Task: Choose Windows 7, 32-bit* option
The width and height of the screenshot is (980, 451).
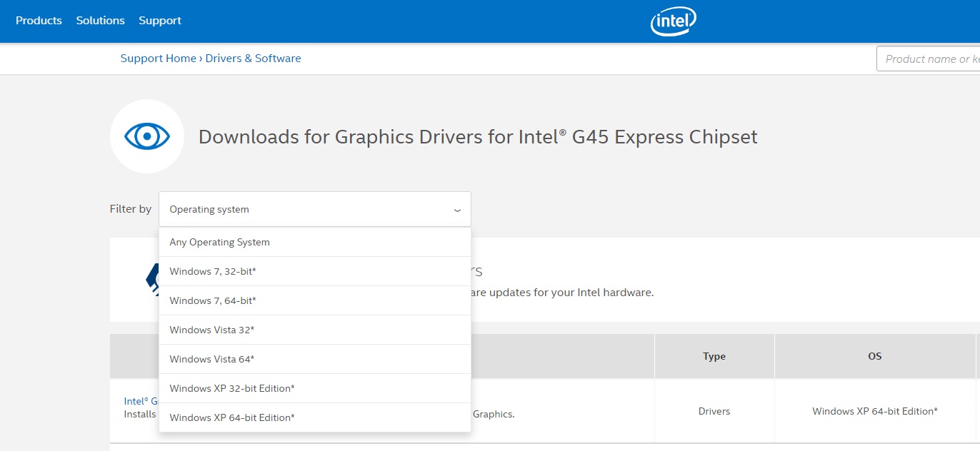Action: coord(315,272)
